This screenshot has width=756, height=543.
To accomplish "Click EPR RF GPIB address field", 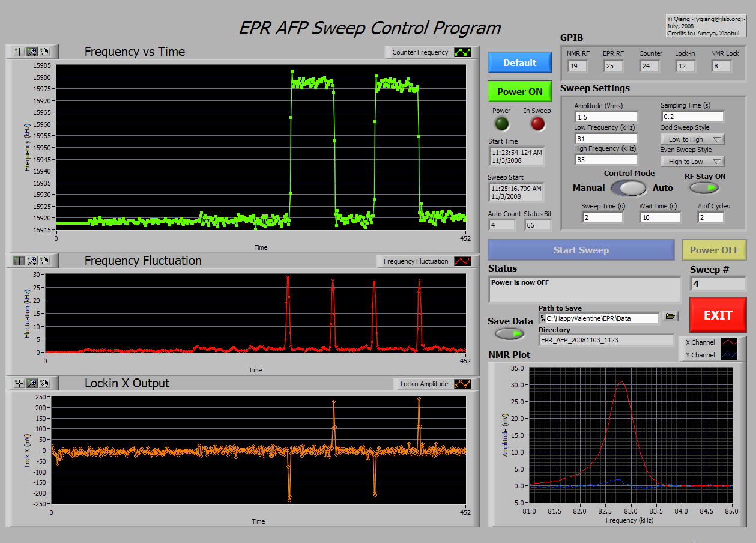I will point(614,66).
